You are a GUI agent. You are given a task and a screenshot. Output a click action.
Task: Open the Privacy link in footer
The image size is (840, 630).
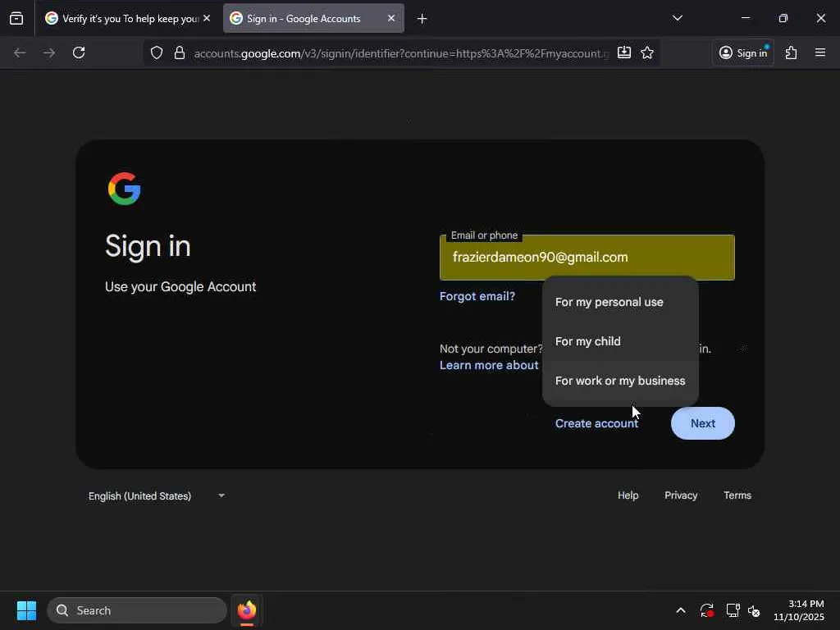[x=681, y=495]
